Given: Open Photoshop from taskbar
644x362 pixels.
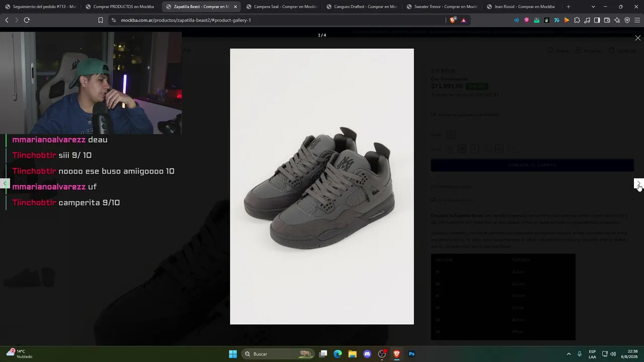Looking at the screenshot, I should pyautogui.click(x=412, y=354).
